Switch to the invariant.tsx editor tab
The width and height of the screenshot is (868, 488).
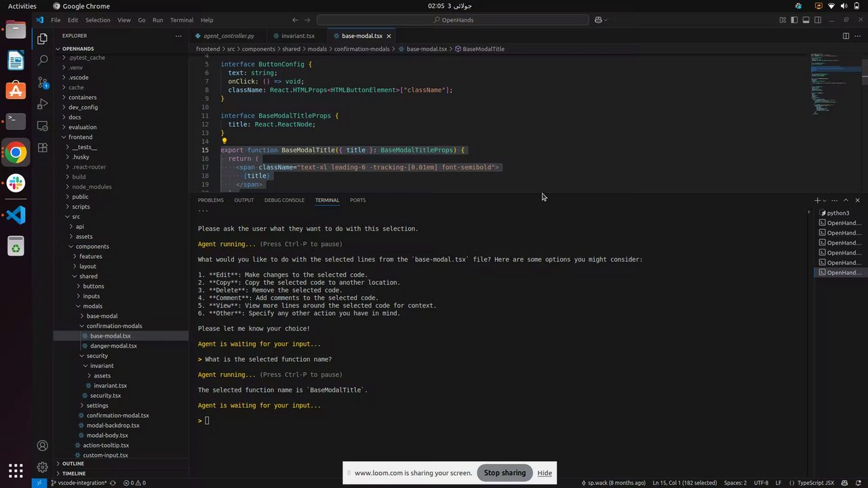pyautogui.click(x=296, y=36)
